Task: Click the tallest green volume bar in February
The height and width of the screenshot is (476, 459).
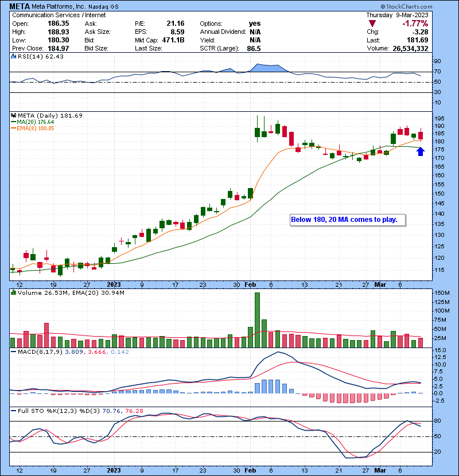Action: (257, 320)
